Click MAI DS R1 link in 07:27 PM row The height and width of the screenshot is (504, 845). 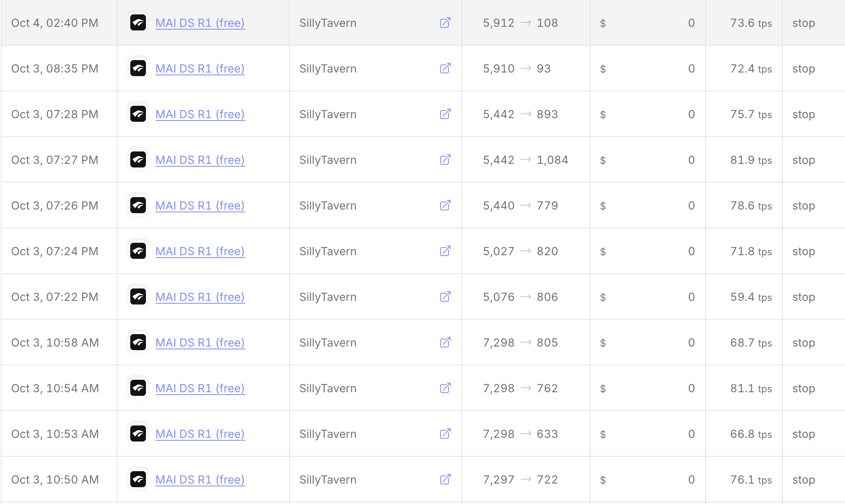tap(200, 160)
